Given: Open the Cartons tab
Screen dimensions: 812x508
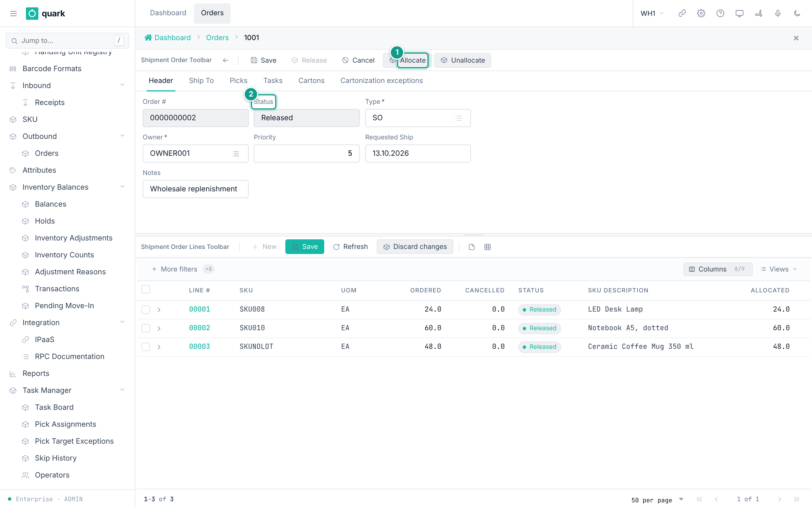Looking at the screenshot, I should pyautogui.click(x=311, y=81).
